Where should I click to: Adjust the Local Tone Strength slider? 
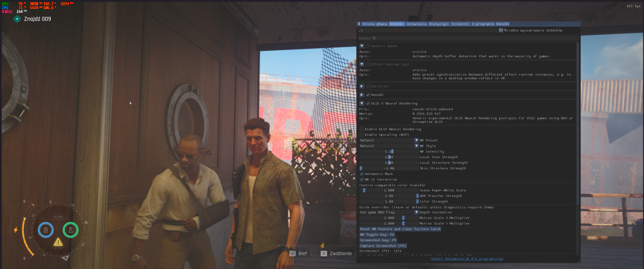389,157
